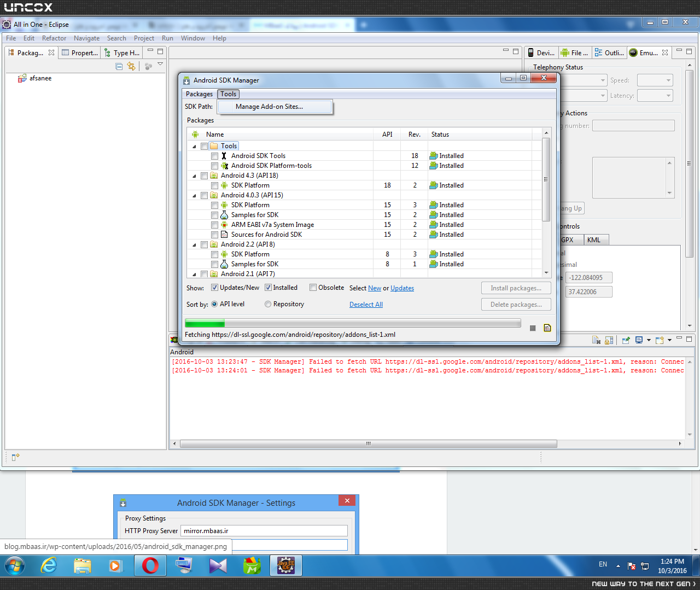Viewport: 700px width, 590px height.
Task: Select the API level sort option
Action: click(214, 304)
